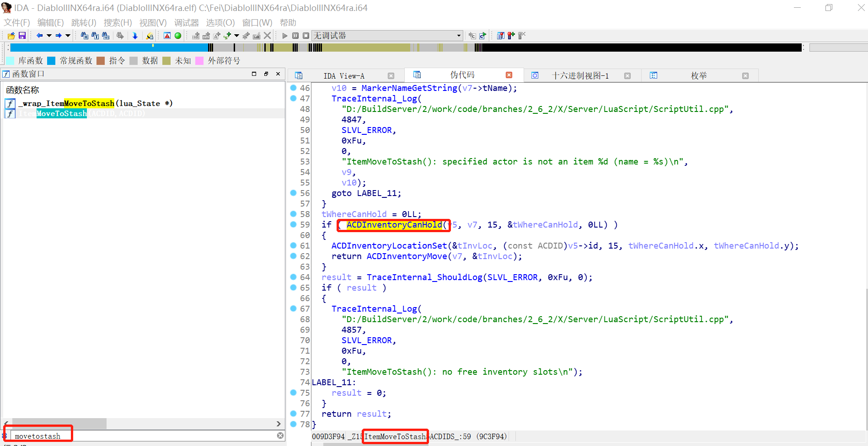868x446 pixels.
Task: Clear the function filter with the X button
Action: click(x=280, y=435)
